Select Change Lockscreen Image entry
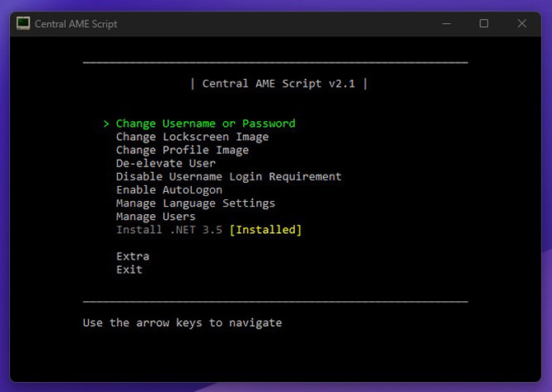 (x=192, y=137)
